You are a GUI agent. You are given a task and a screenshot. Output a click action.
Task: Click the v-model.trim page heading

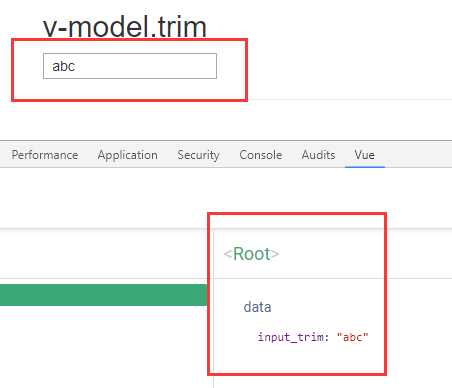pyautogui.click(x=125, y=27)
